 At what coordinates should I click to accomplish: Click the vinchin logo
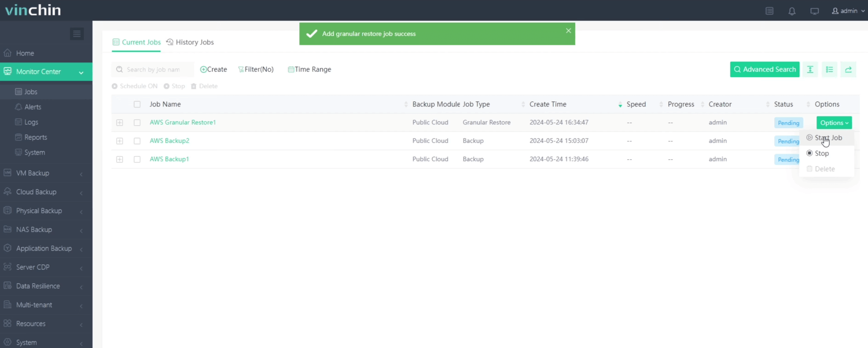(33, 10)
